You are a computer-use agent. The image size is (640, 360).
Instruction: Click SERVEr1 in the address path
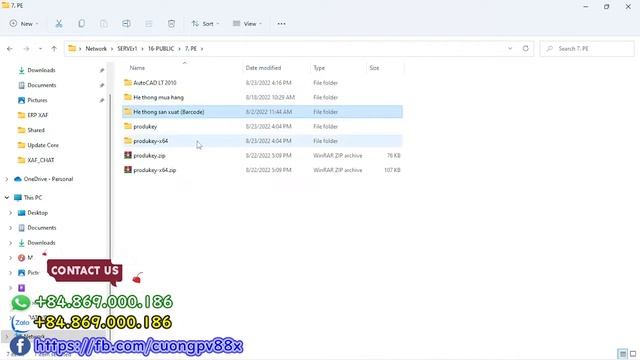127,49
